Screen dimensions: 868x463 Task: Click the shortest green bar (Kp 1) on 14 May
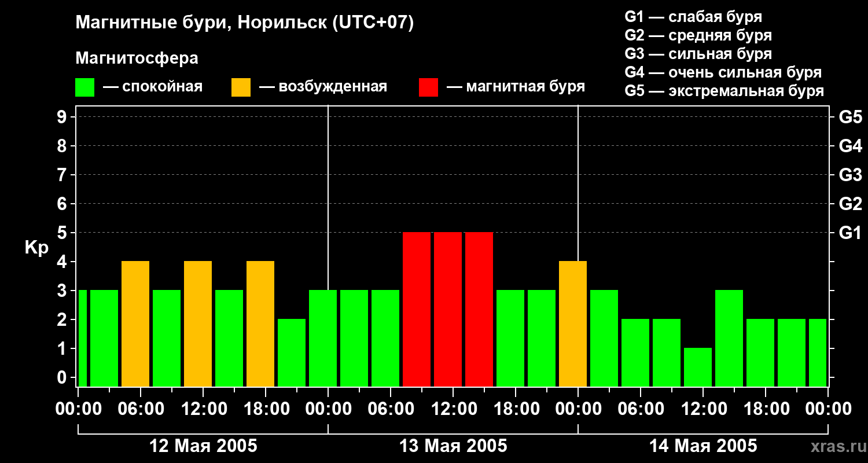tap(698, 368)
